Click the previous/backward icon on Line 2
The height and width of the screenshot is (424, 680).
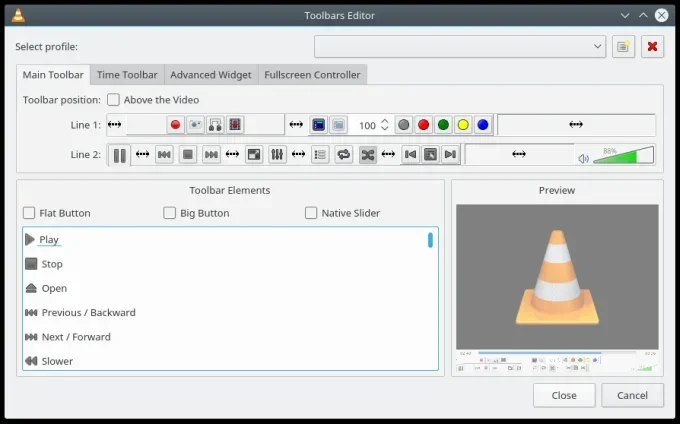pos(164,154)
